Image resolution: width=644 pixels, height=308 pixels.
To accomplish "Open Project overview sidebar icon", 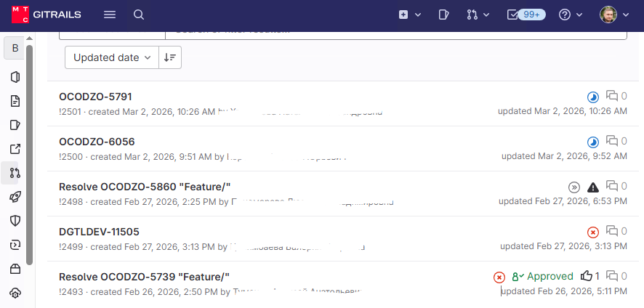I will (15, 77).
